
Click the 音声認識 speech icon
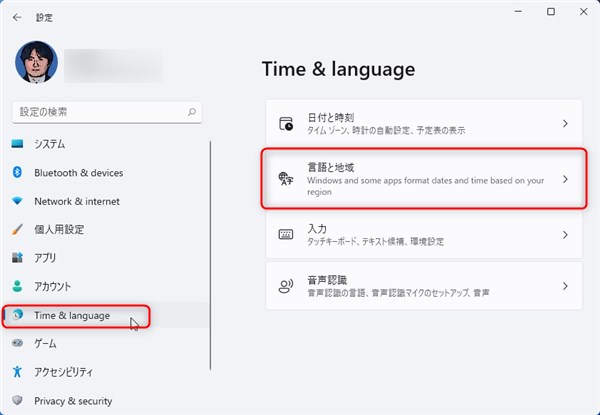point(286,286)
